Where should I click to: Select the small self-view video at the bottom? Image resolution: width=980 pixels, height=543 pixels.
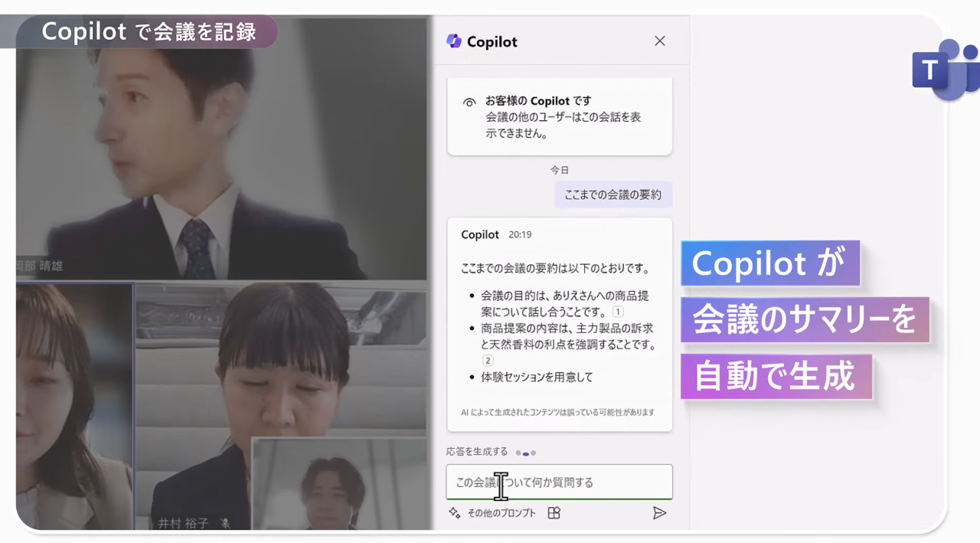click(x=339, y=483)
